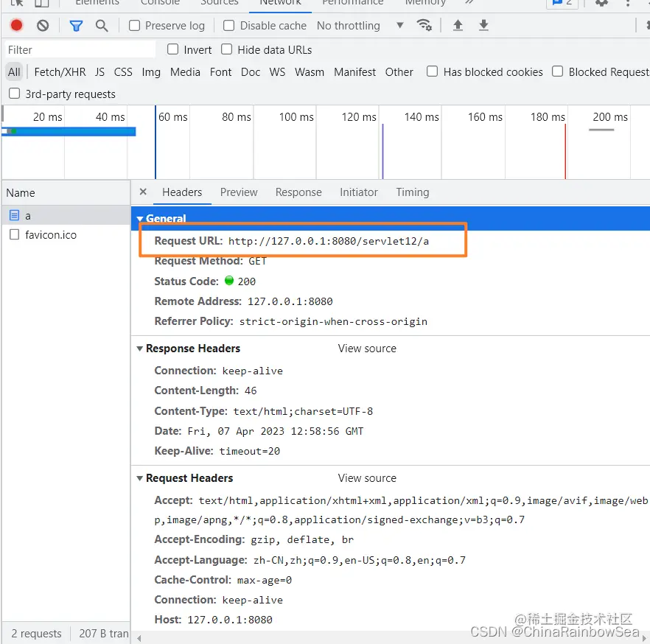Toggle device toolbar icon
The image size is (650, 644).
coord(41,2)
